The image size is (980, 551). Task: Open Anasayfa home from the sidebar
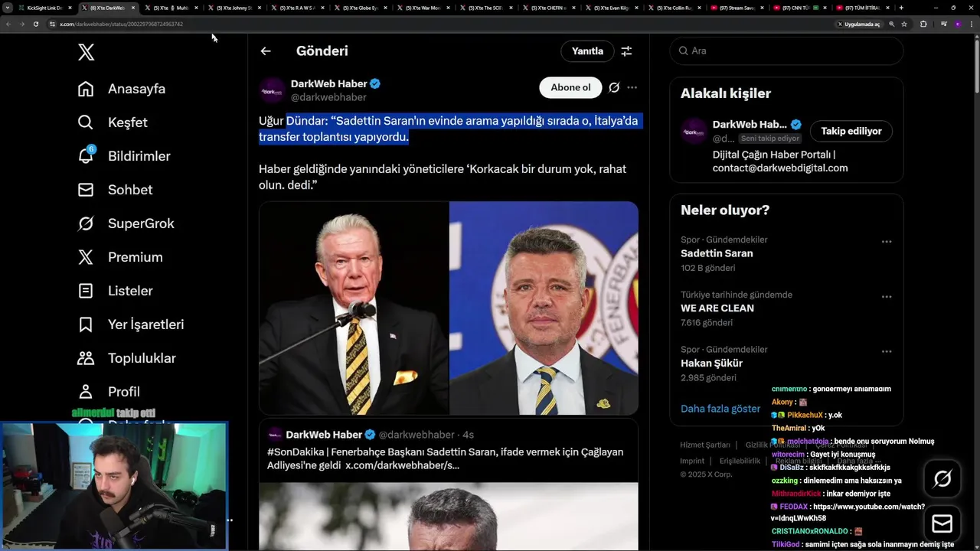click(122, 89)
